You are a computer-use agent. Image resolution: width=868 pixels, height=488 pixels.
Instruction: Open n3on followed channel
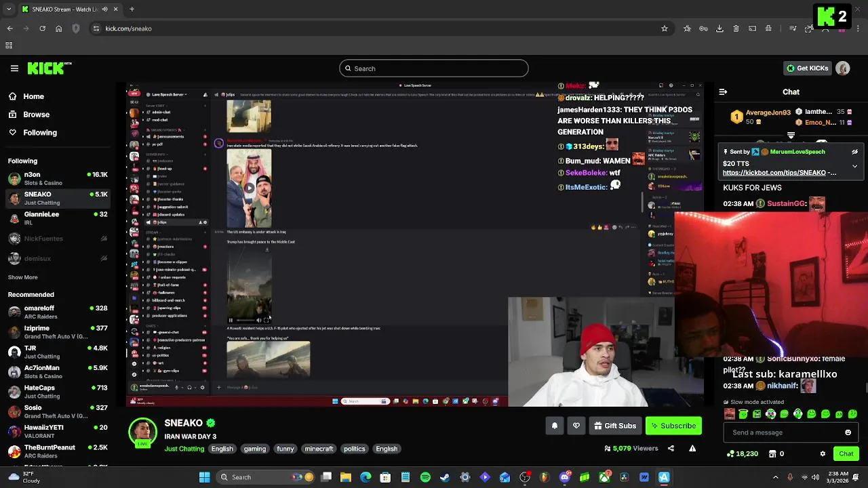58,178
